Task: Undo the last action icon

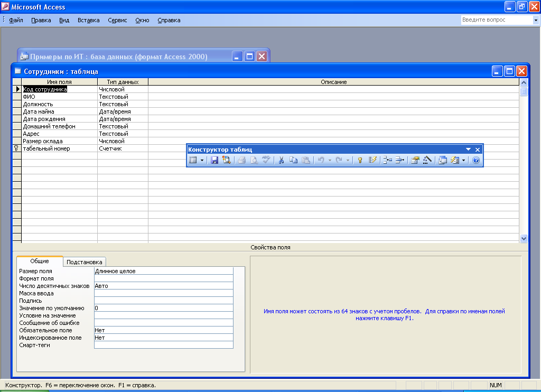Action: tap(321, 160)
